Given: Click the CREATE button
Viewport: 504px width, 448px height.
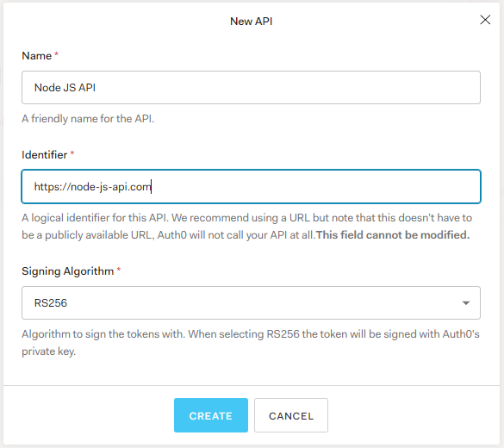Looking at the screenshot, I should point(211,415).
